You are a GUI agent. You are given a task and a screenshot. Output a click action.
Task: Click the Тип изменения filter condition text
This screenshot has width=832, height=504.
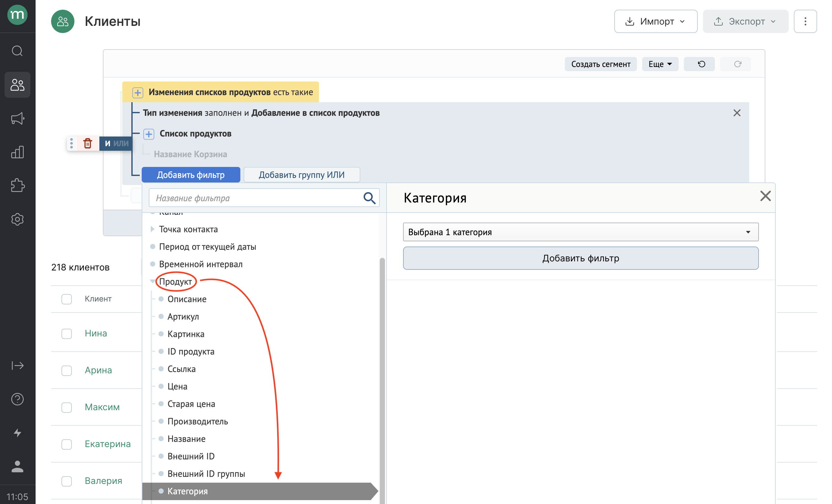(x=261, y=113)
